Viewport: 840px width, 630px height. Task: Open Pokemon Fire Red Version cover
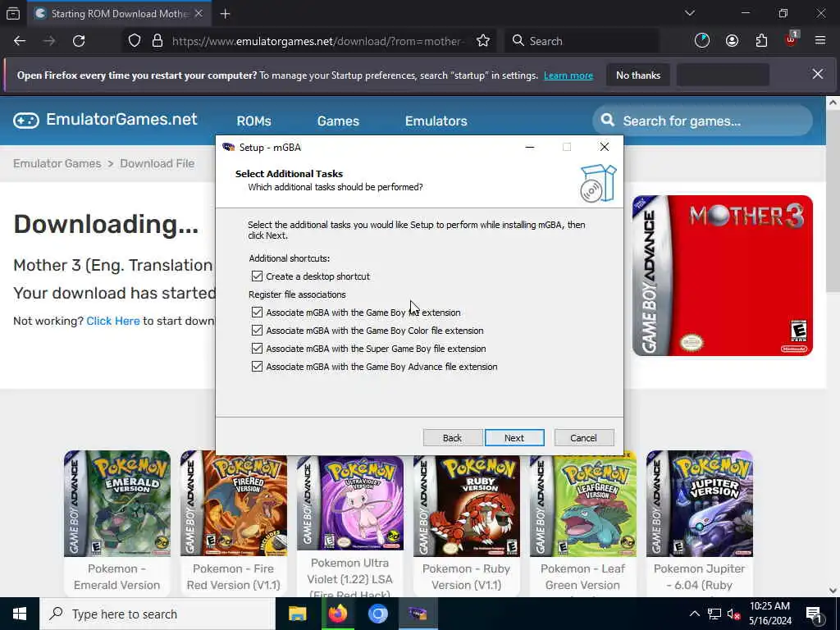click(x=234, y=504)
